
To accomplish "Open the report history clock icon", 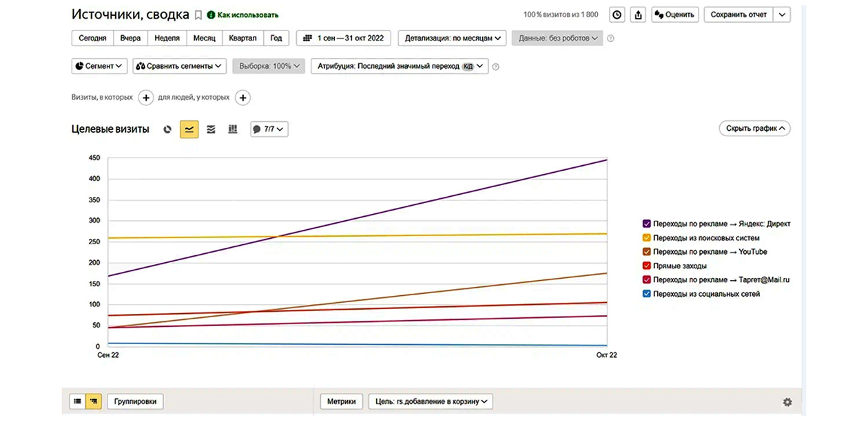I will [617, 14].
